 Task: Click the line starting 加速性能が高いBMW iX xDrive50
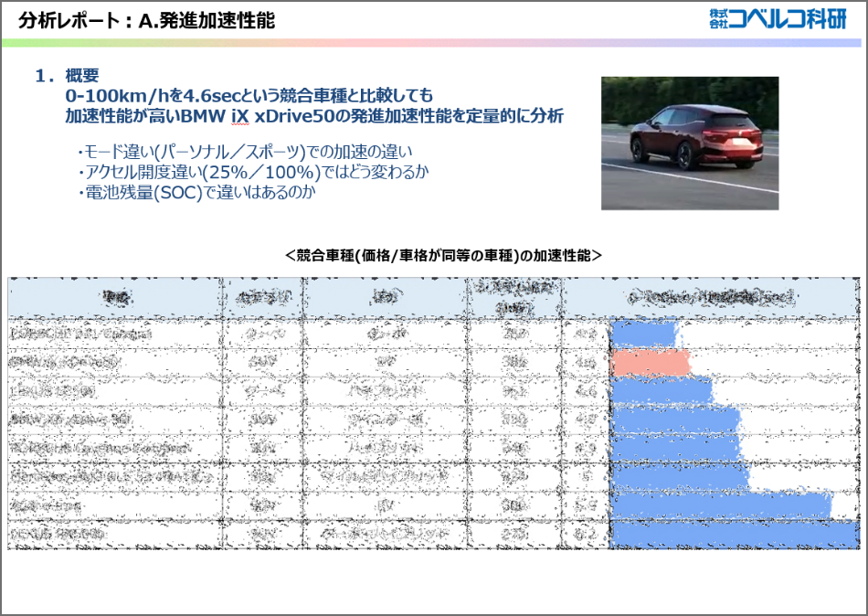314,116
